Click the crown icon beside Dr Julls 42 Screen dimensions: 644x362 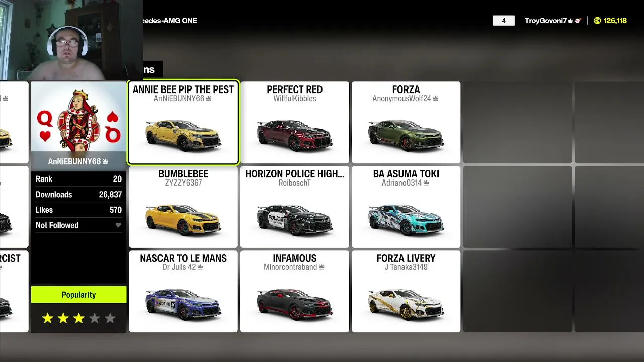(x=200, y=267)
